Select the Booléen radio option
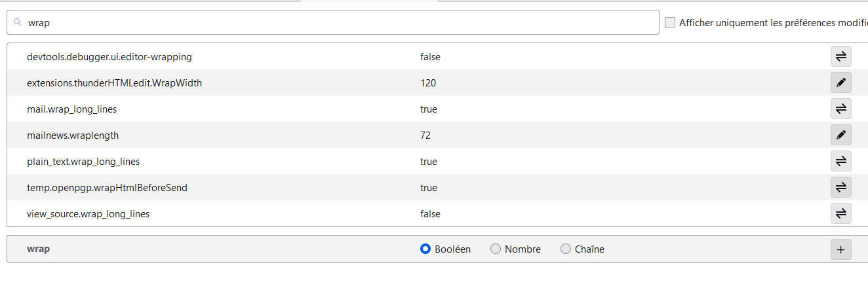Image resolution: width=868 pixels, height=286 pixels. coord(425,249)
